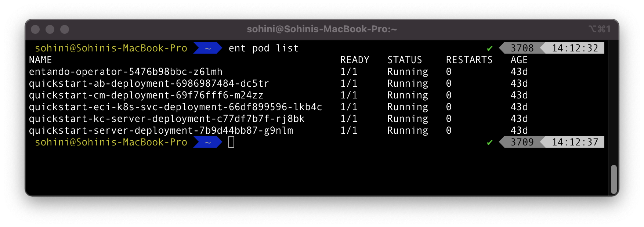Image resolution: width=644 pixels, height=227 pixels.
Task: Click the 1/1 ready value for quickstart-server-deployment
Action: click(349, 130)
